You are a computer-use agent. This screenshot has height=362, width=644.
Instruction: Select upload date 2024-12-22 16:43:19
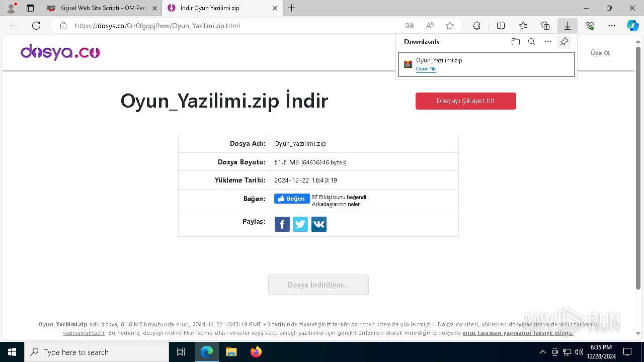point(305,180)
